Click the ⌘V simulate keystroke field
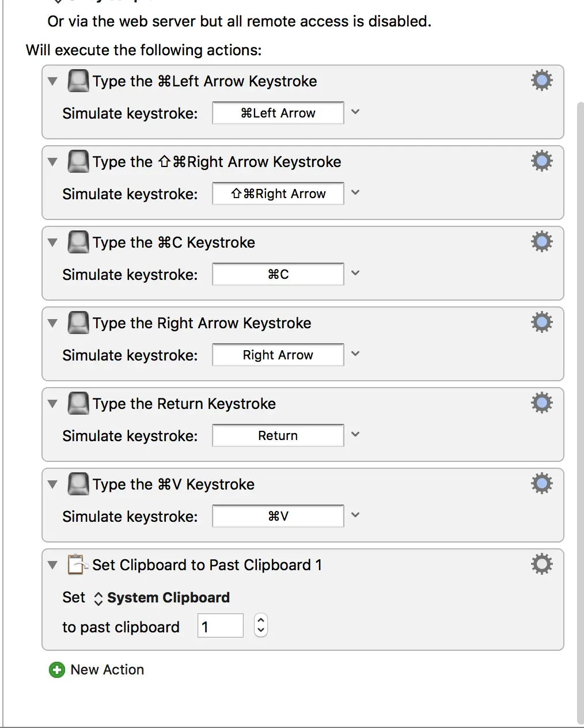Image resolution: width=584 pixels, height=728 pixels. click(278, 516)
